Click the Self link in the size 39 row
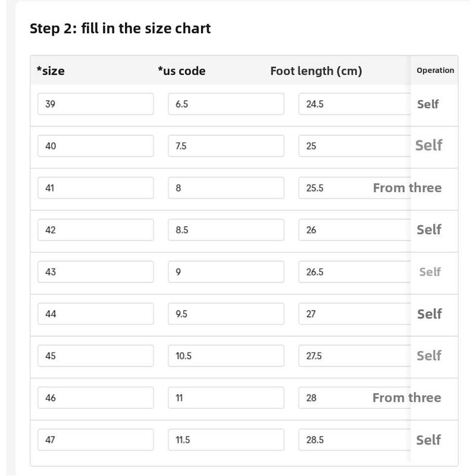 click(x=428, y=104)
